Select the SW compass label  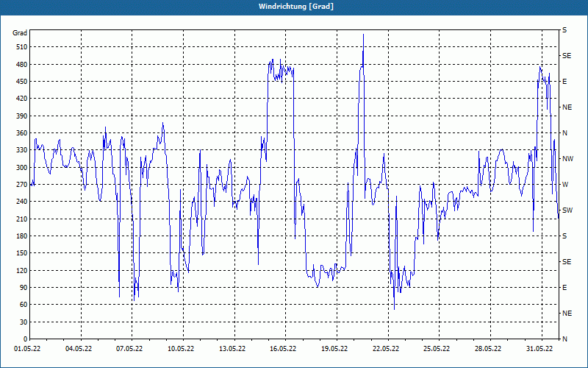[x=567, y=210]
